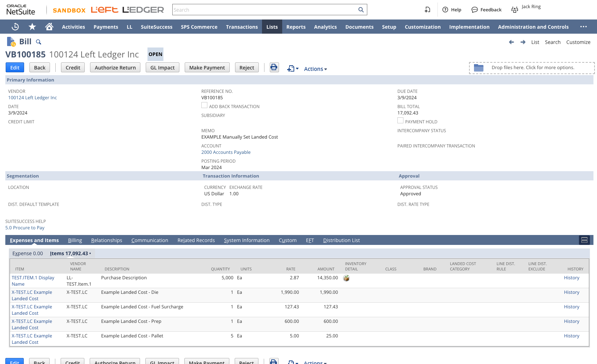Screen dimensions: 597x364
Task: Switch to the Related Records subtab
Action: (x=196, y=240)
